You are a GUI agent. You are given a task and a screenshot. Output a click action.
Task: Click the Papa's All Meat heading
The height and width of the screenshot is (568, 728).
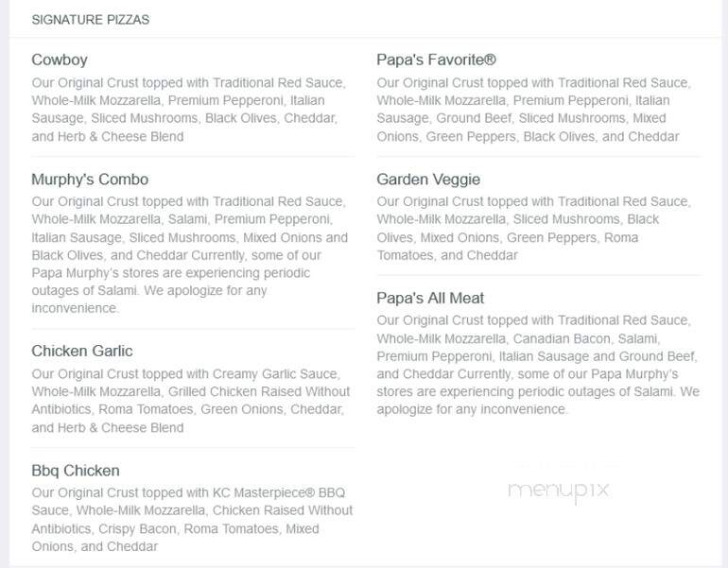430,298
